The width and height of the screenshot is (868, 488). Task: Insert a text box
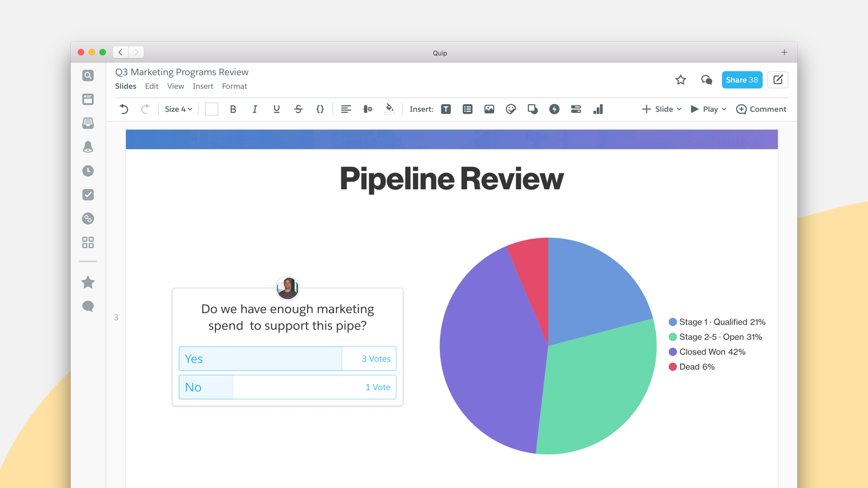[446, 109]
